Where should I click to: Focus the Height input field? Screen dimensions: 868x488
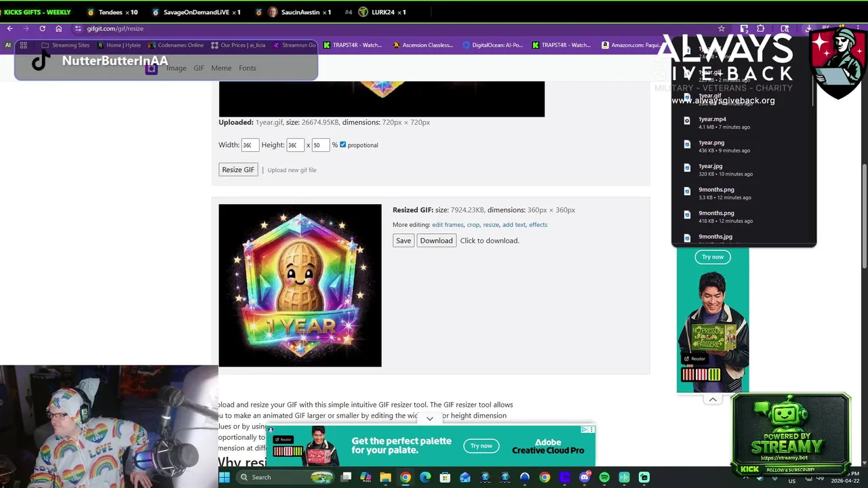click(295, 145)
